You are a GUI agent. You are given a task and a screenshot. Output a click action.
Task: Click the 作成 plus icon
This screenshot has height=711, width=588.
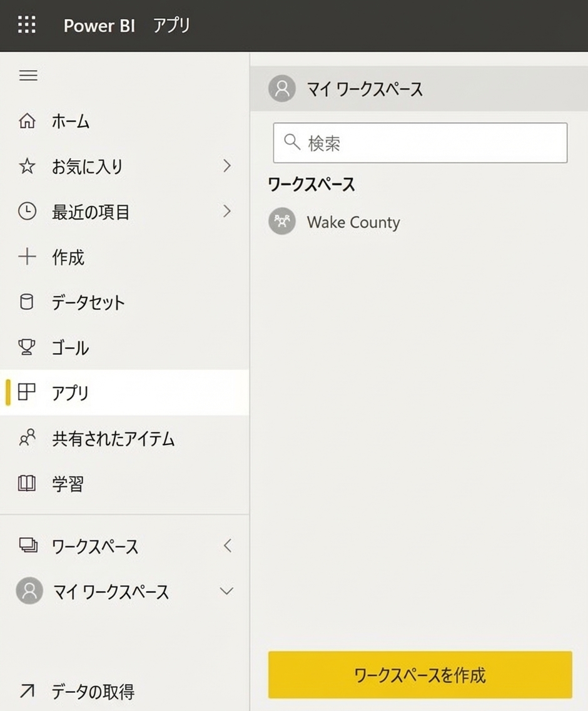(27, 257)
